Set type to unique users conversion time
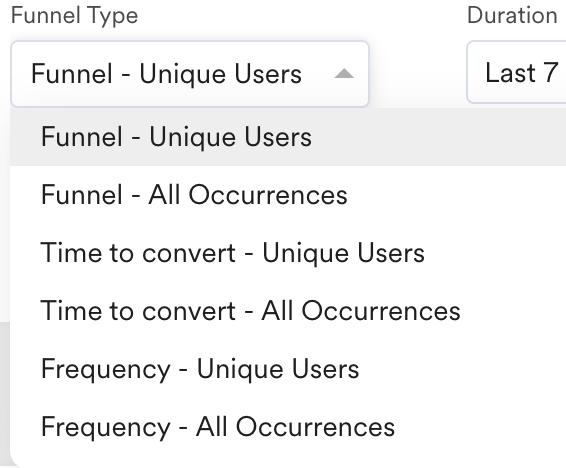 coord(288,253)
